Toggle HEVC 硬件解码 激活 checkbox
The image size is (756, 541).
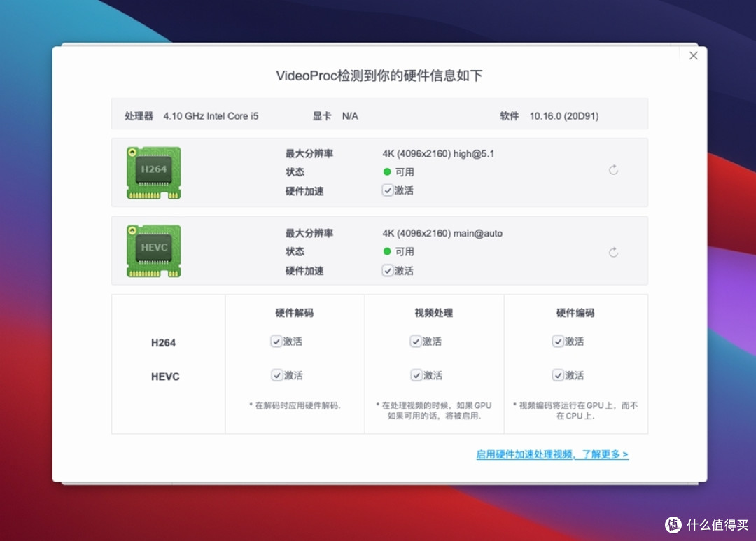pos(276,375)
